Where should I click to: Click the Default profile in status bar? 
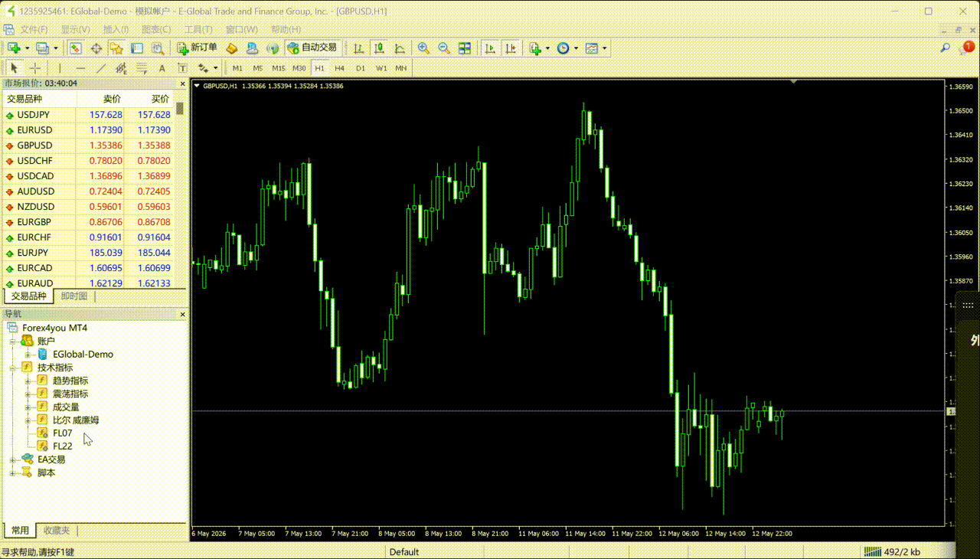[x=404, y=552]
